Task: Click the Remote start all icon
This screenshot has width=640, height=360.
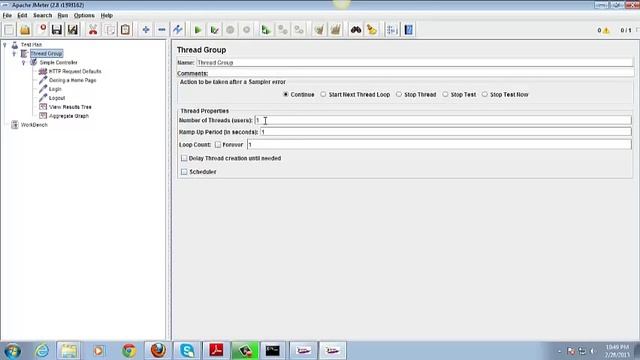Action: (266, 30)
